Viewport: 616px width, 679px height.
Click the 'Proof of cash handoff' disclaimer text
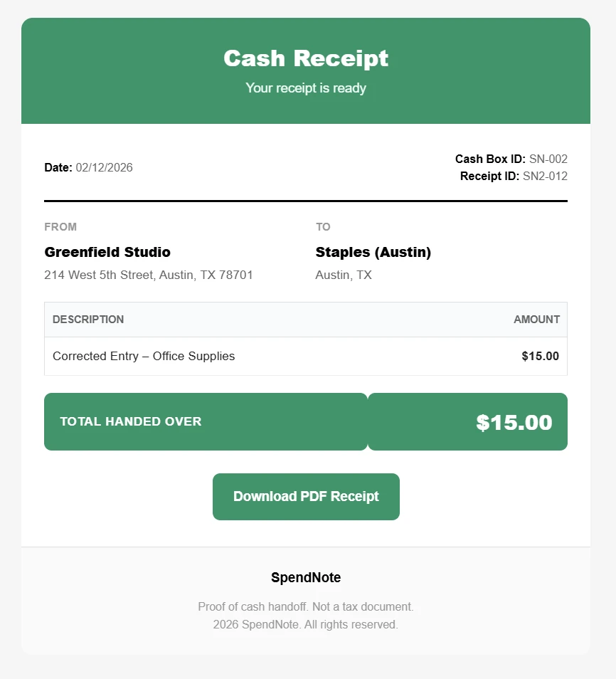305,606
